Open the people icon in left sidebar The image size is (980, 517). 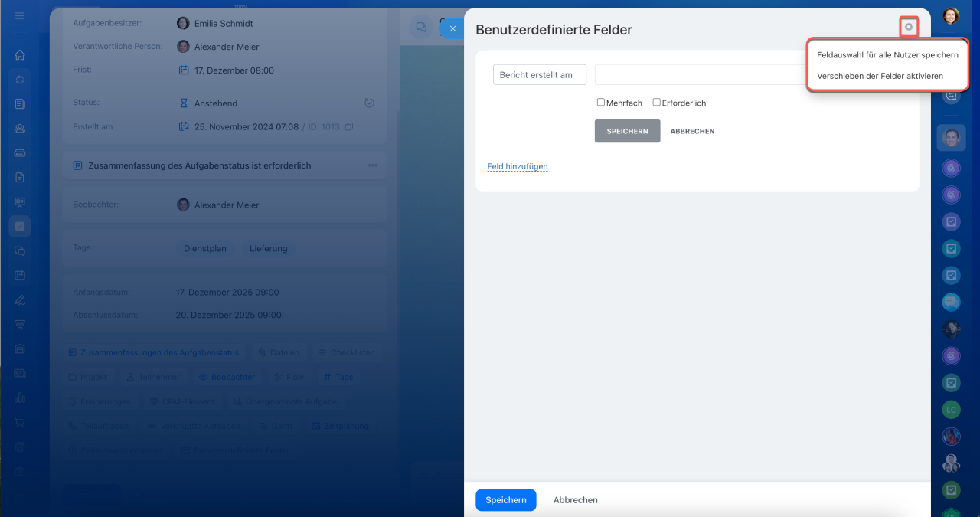click(20, 129)
